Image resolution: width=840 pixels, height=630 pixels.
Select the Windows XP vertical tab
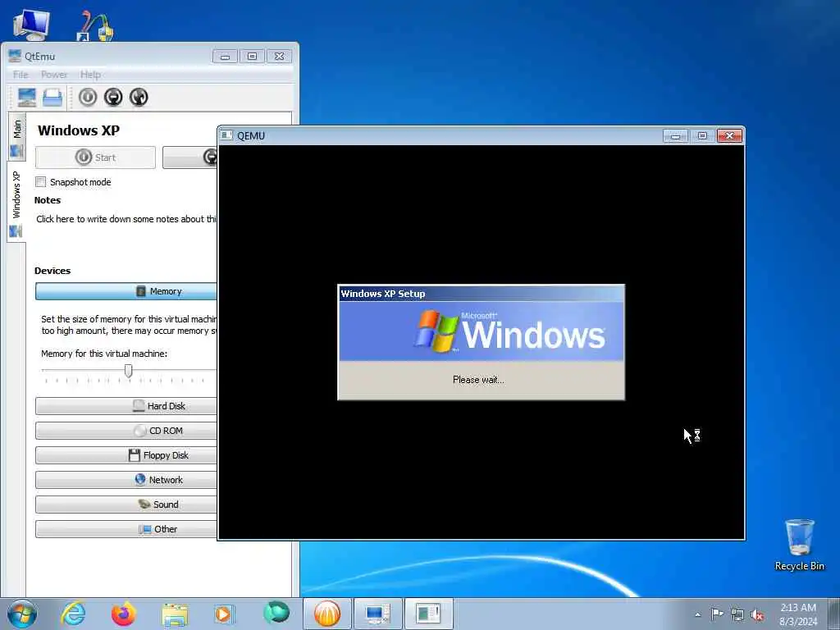(x=16, y=203)
